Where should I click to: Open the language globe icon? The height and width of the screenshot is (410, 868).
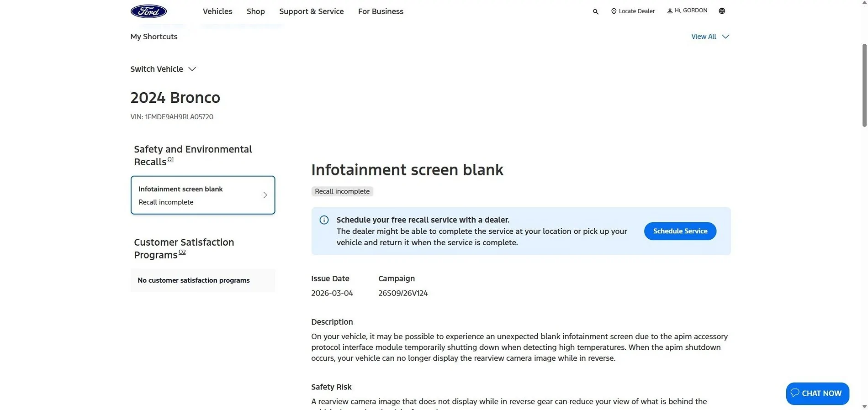722,11
